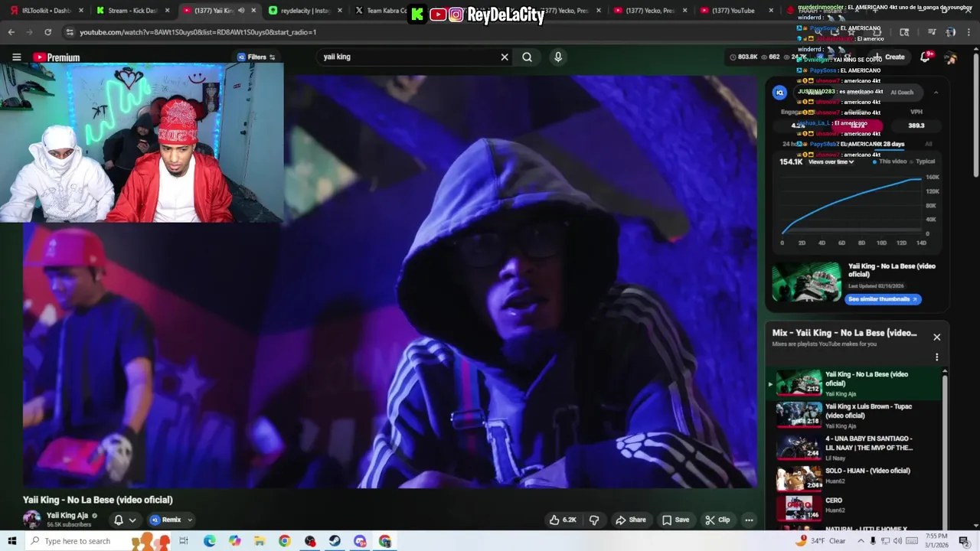This screenshot has width=980, height=551.
Task: Open Discord from the taskbar
Action: [x=360, y=541]
